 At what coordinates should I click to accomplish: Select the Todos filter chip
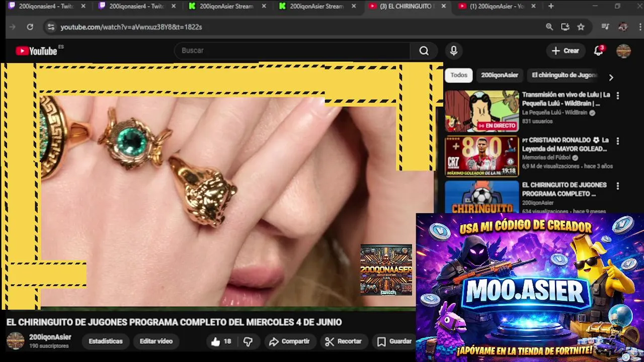pos(459,75)
